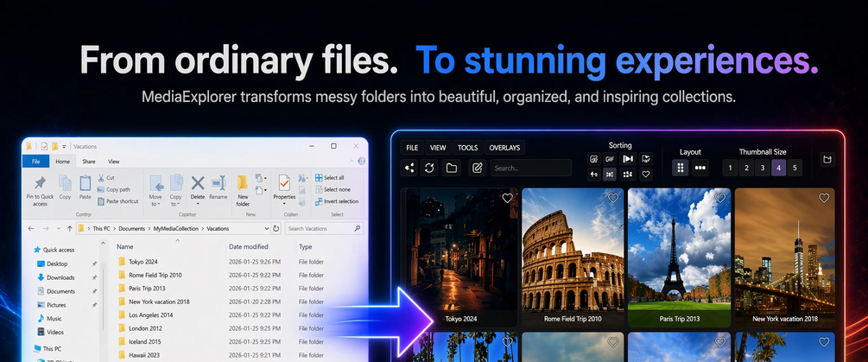
Task: Click Select all in the Explorer ribbon
Action: [329, 178]
